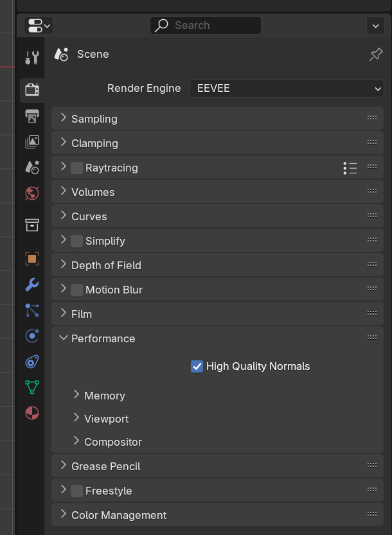The width and height of the screenshot is (392, 535).
Task: Uncheck High Quality Normals
Action: tap(197, 367)
